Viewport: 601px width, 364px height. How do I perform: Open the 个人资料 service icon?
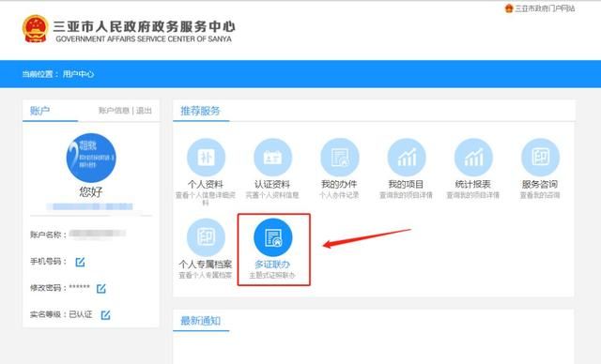pyautogui.click(x=206, y=158)
